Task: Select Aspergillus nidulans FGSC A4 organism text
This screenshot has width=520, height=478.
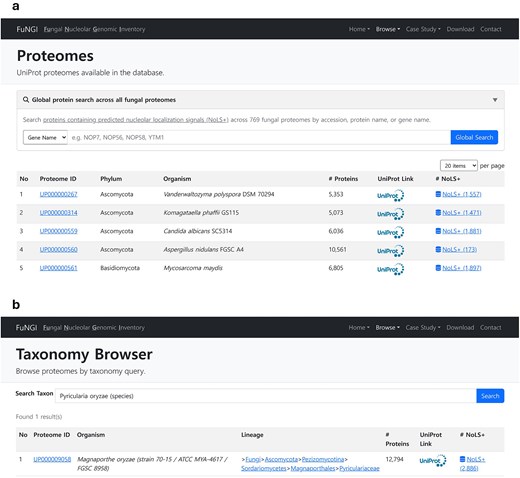Action: (x=203, y=249)
